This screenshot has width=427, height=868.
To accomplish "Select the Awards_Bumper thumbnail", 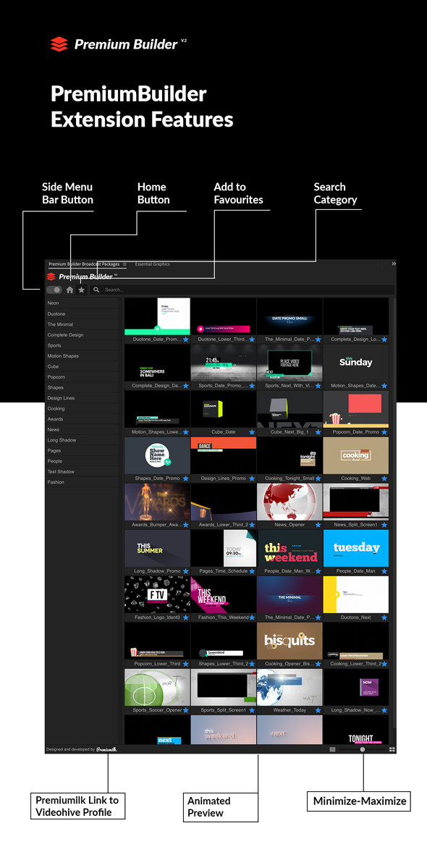I will click(x=157, y=502).
